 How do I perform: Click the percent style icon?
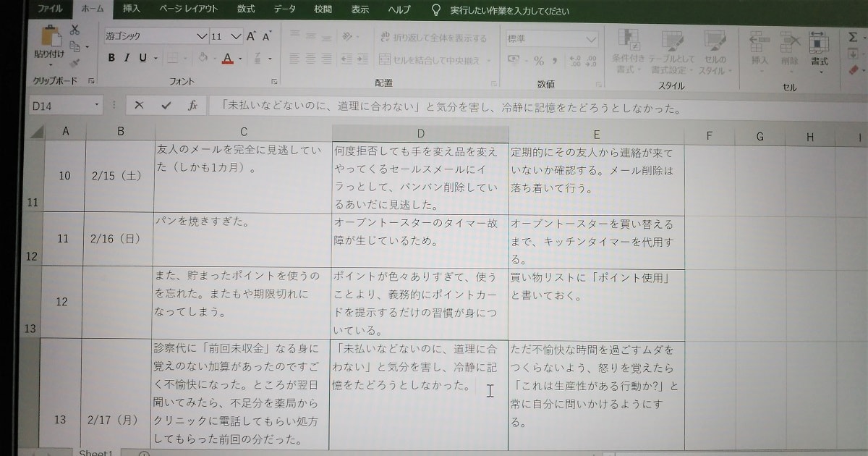point(539,61)
